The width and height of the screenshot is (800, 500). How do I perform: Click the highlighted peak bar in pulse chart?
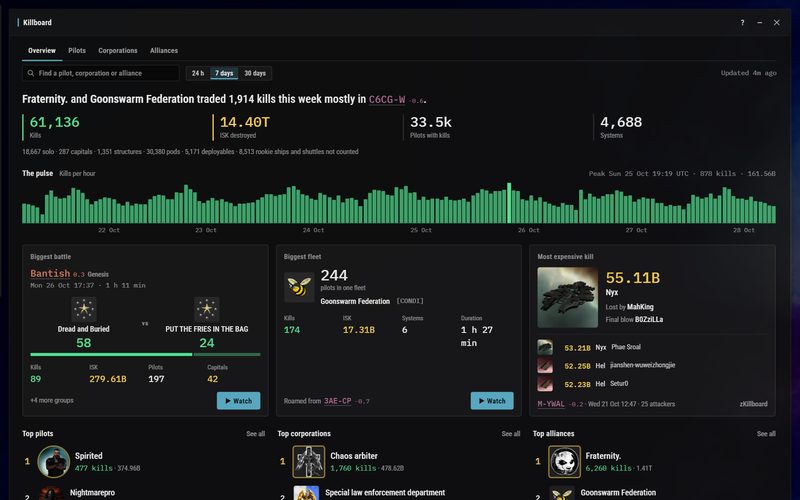click(x=509, y=203)
